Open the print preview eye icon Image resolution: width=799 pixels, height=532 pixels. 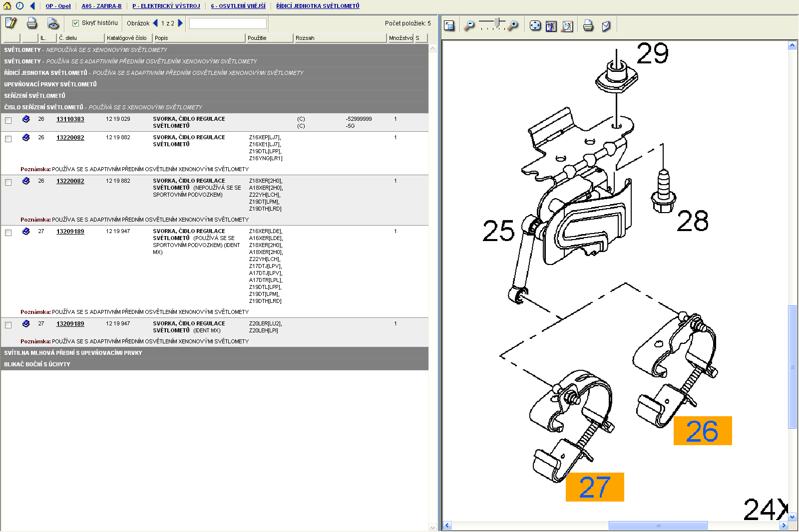click(53, 23)
